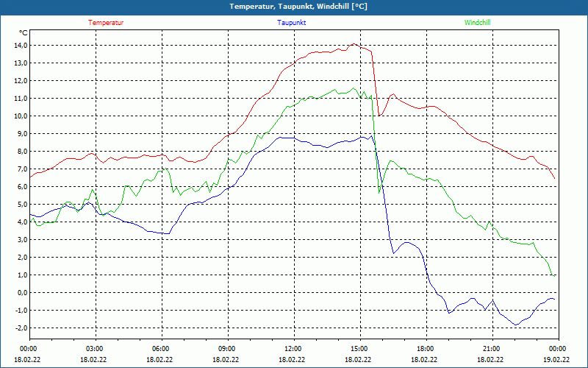The width and height of the screenshot is (588, 368).
Task: Click the 7,0 y-axis value
Action: click(x=23, y=169)
